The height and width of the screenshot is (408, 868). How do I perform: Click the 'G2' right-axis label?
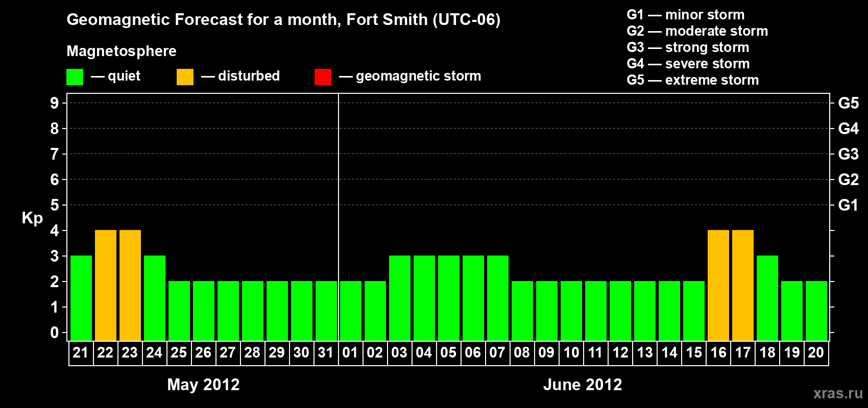coord(849,180)
